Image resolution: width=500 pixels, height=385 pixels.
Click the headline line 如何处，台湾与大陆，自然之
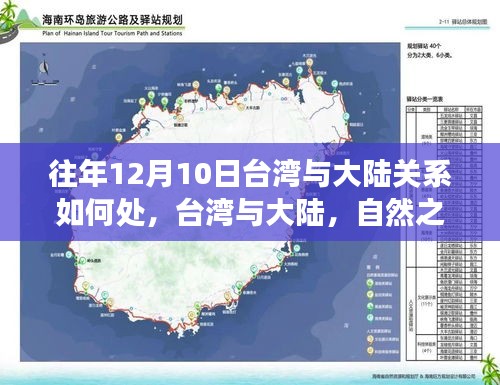pyautogui.click(x=250, y=213)
